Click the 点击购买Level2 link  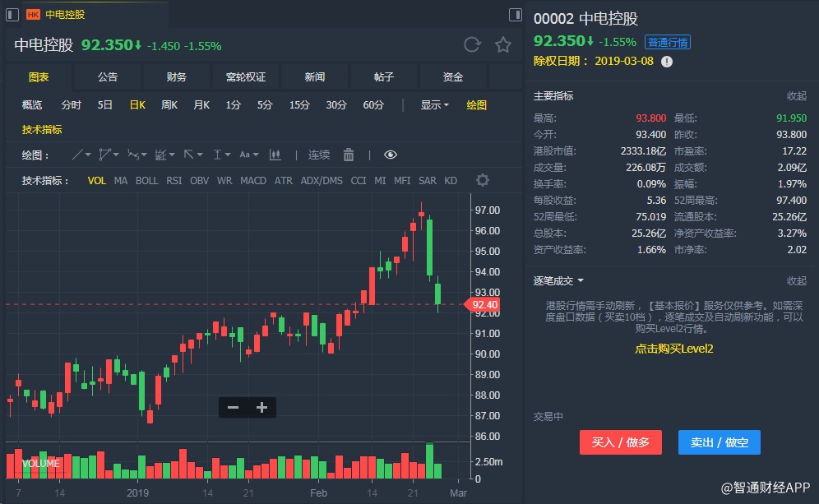click(673, 349)
